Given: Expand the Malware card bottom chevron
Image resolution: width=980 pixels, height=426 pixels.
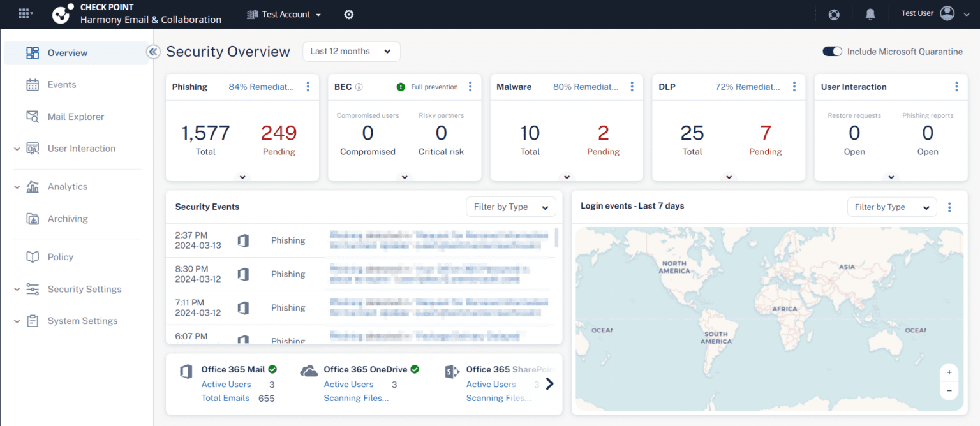Looking at the screenshot, I should coord(567,177).
